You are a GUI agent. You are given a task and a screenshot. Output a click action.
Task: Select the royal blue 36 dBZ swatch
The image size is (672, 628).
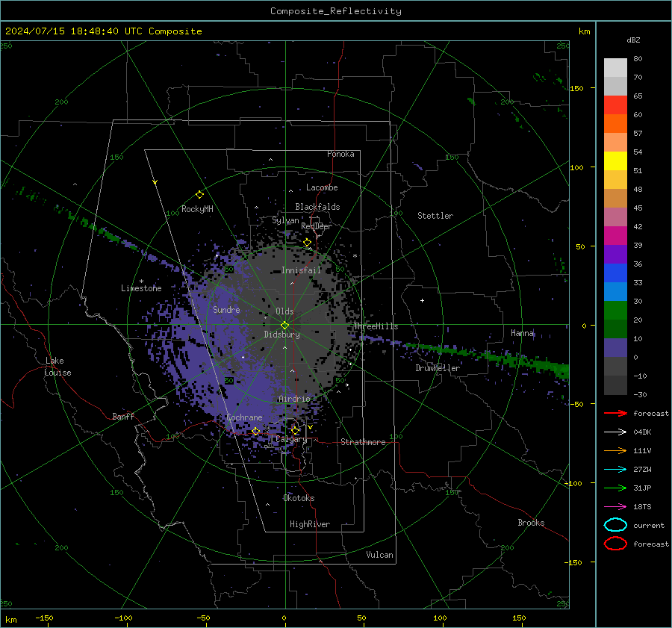615,273
